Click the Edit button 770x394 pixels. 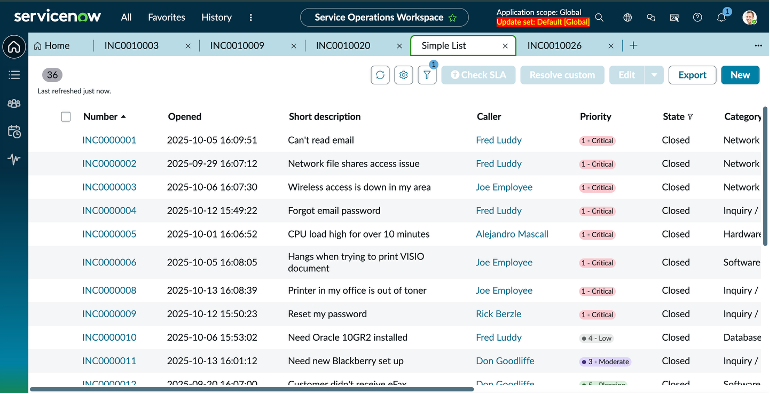tap(627, 75)
